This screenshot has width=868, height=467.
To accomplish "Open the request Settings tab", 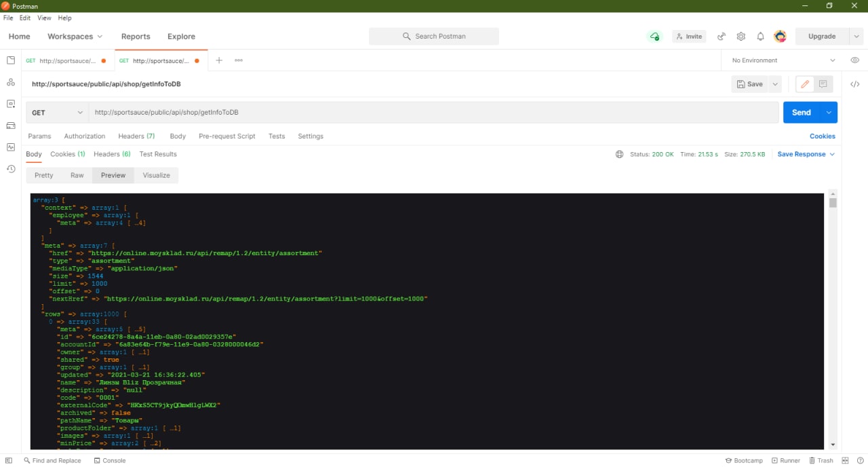I will pos(311,136).
